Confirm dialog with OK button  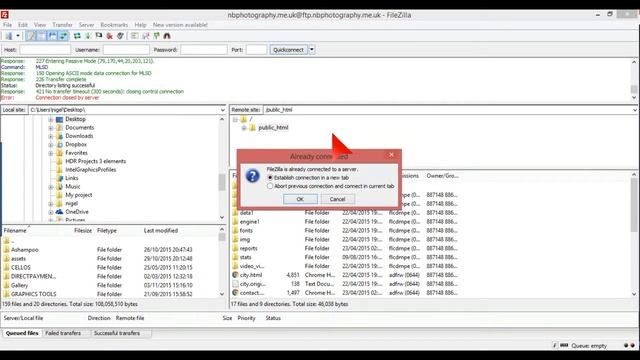point(300,199)
